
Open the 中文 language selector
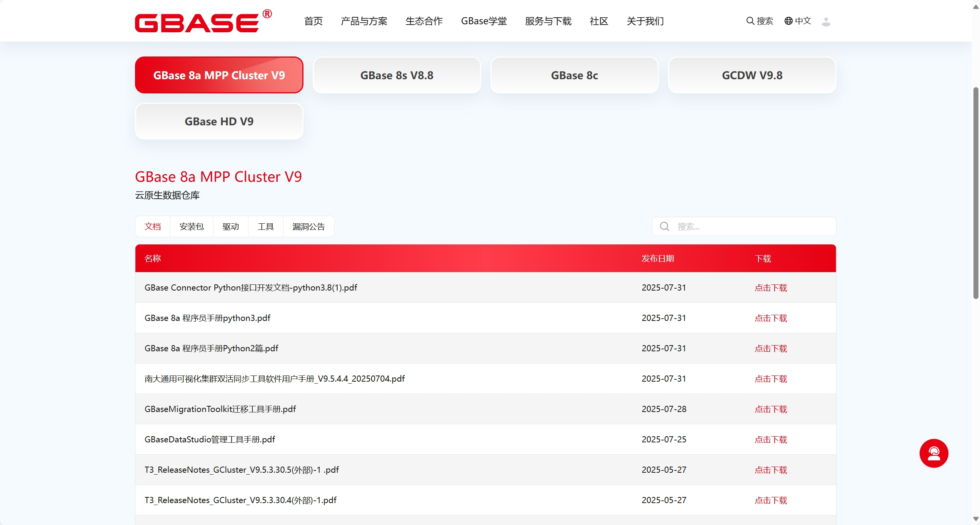(x=803, y=21)
